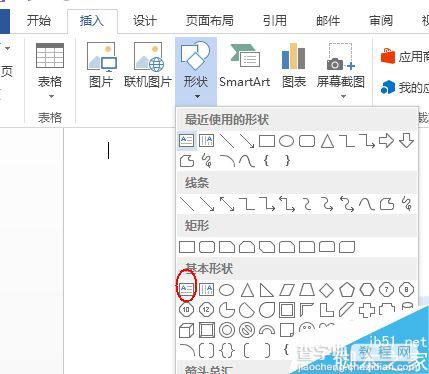The image size is (429, 374).
Task: Select the octagon (8) basic shape
Action: pyautogui.click(x=406, y=290)
